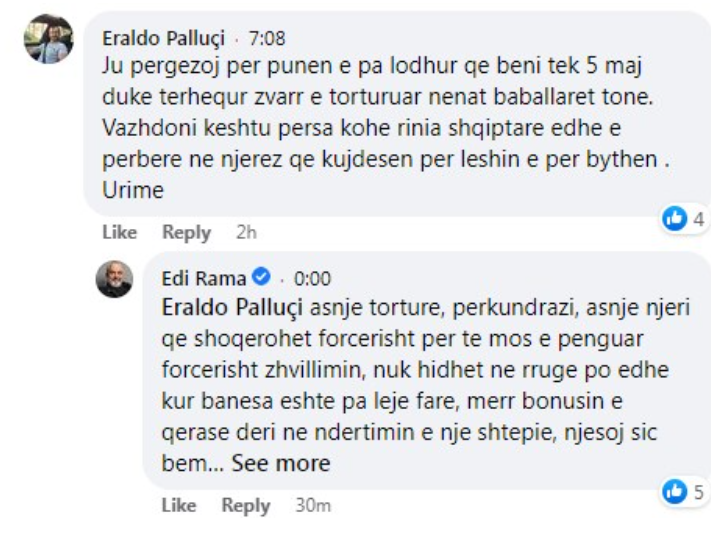Open the reaction count showing 4
The image size is (711, 544).
point(699,218)
